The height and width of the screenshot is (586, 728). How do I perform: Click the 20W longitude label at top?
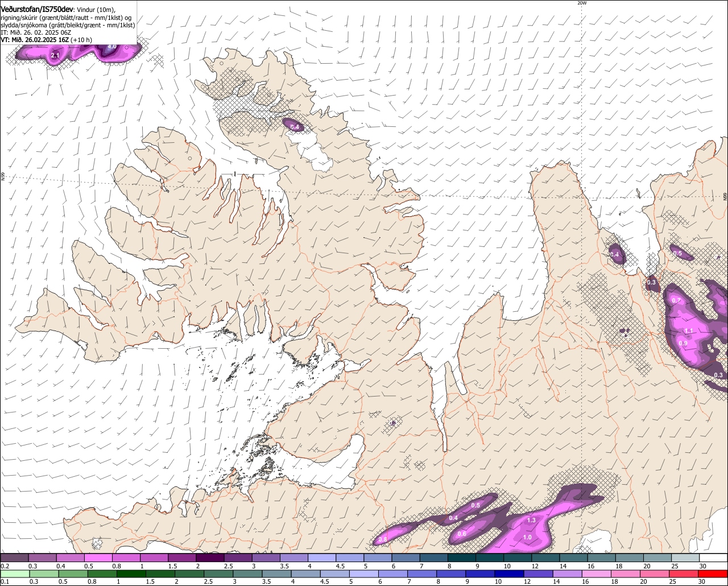pyautogui.click(x=581, y=3)
